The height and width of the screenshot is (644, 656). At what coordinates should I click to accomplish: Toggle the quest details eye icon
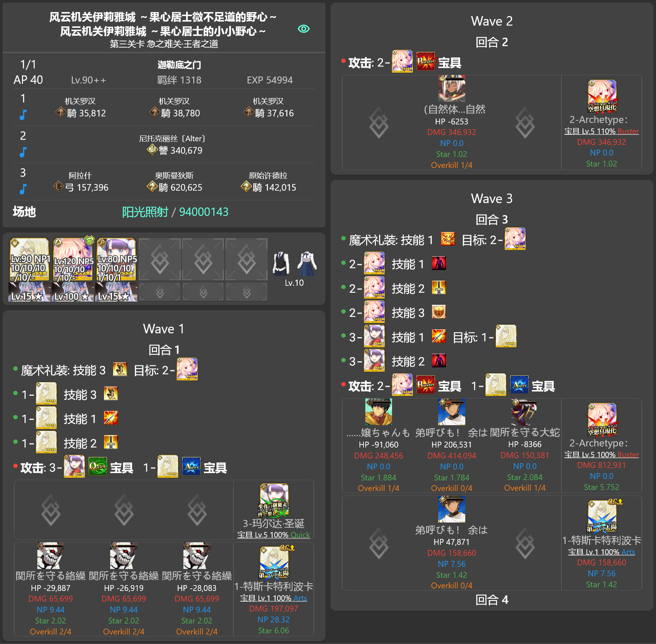coord(303,28)
